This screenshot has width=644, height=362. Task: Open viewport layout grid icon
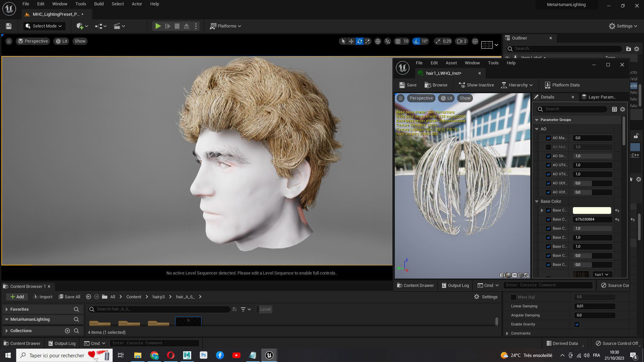[x=475, y=41]
